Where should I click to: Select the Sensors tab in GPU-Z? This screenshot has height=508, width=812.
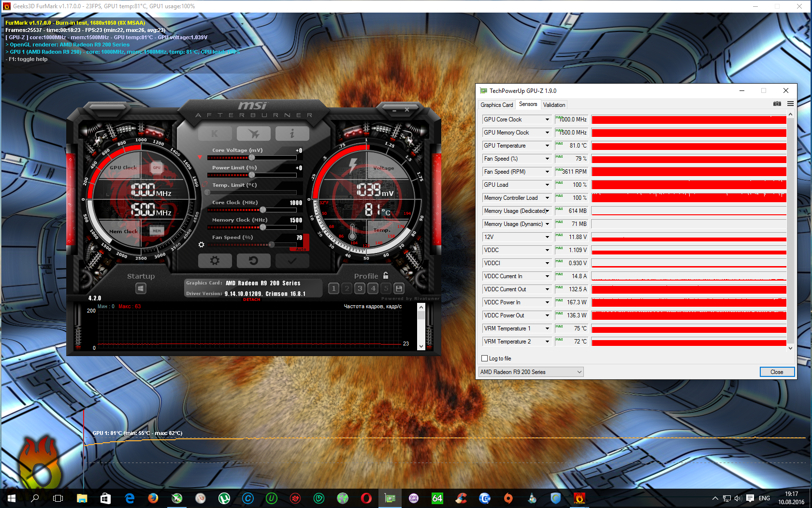528,104
